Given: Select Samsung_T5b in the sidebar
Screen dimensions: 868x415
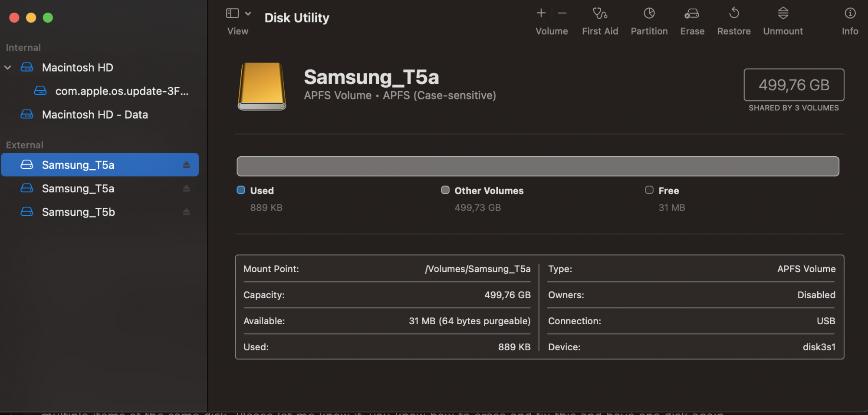Looking at the screenshot, I should 78,212.
